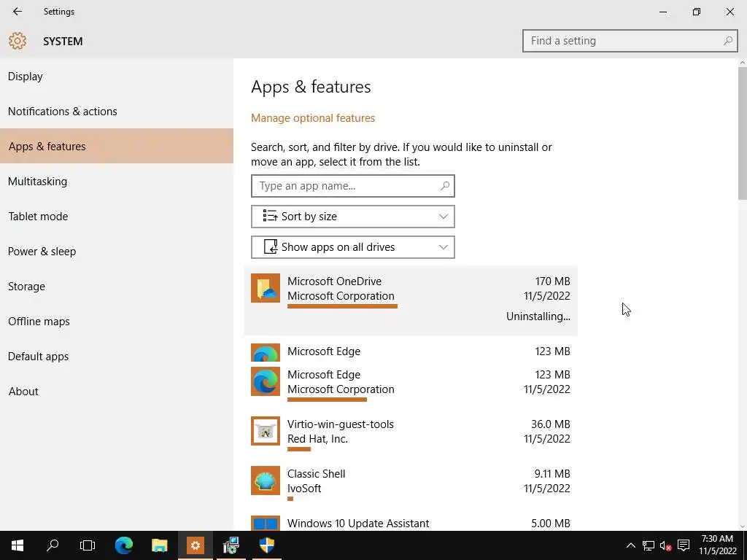
Task: Click the taskbar clock
Action: 718,545
